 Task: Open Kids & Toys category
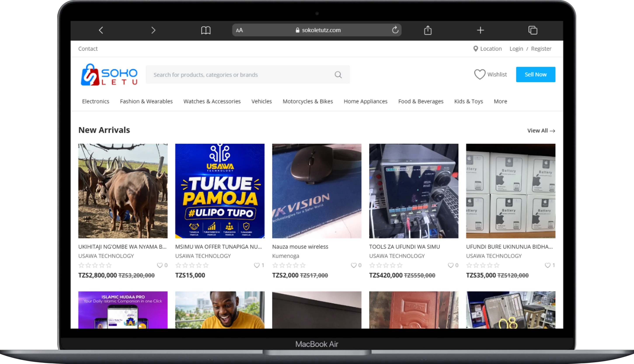[469, 101]
